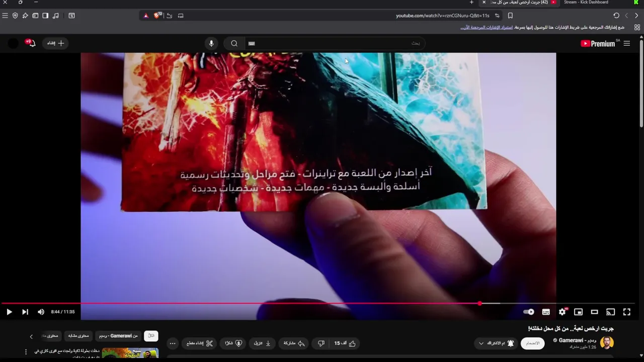Focus the YouTube search box

(335, 43)
